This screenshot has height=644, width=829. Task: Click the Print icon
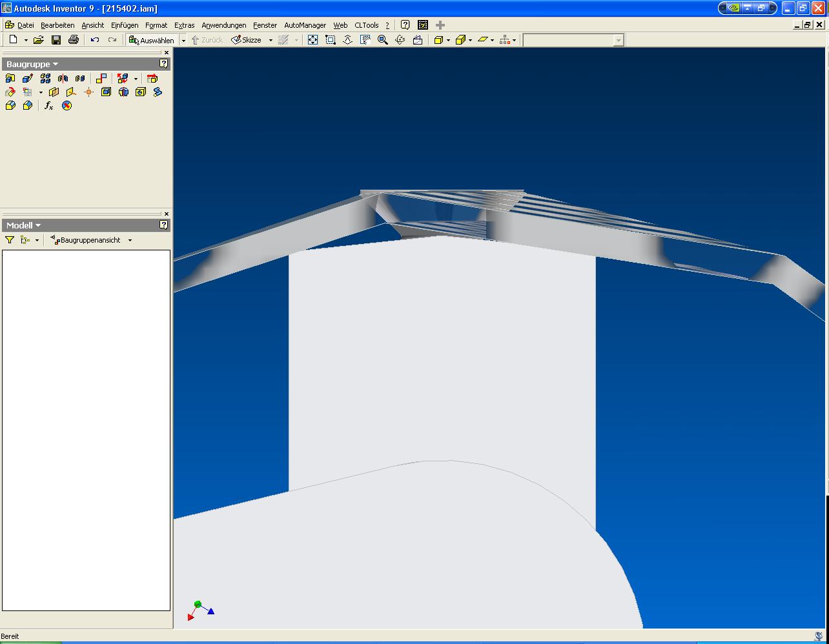pos(74,40)
